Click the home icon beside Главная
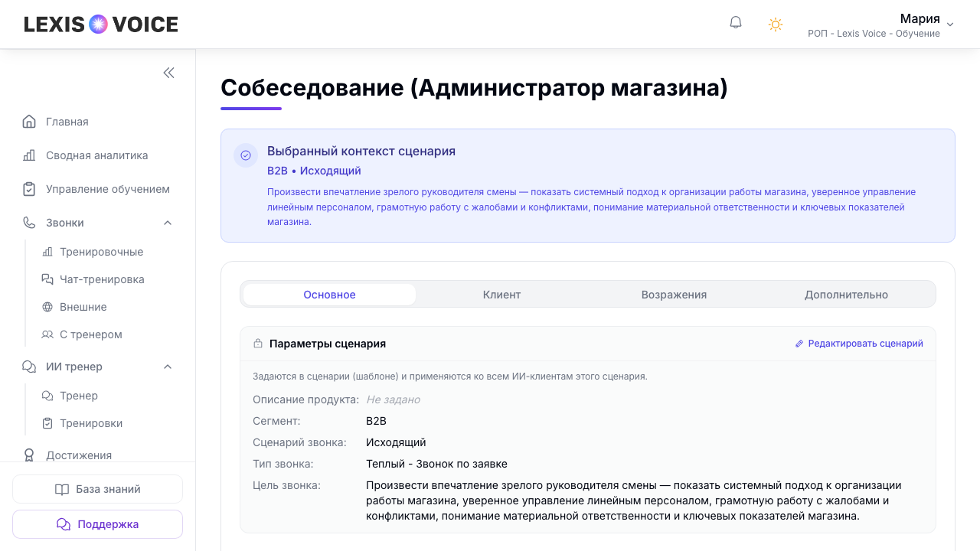The width and height of the screenshot is (980, 551). pyautogui.click(x=29, y=122)
